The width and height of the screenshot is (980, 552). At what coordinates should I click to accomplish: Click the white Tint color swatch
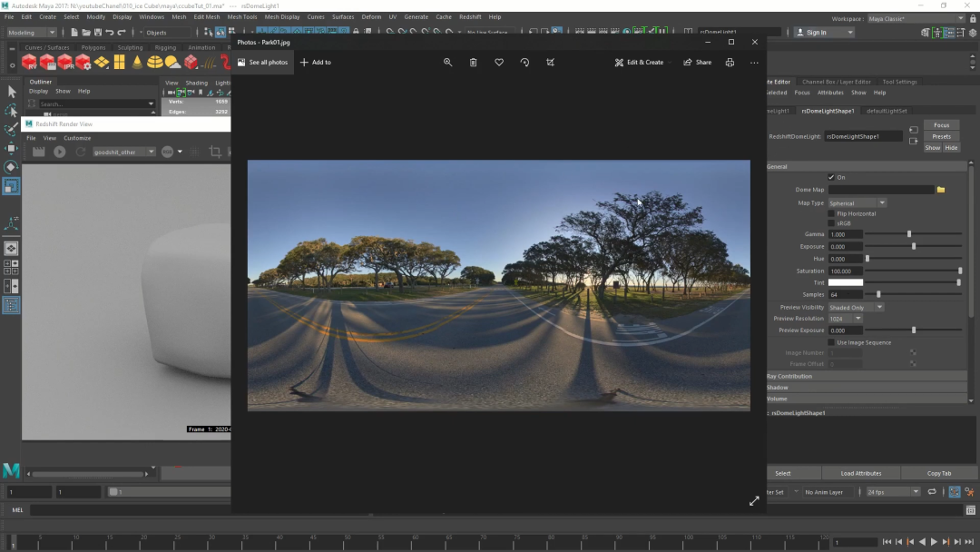coord(845,283)
